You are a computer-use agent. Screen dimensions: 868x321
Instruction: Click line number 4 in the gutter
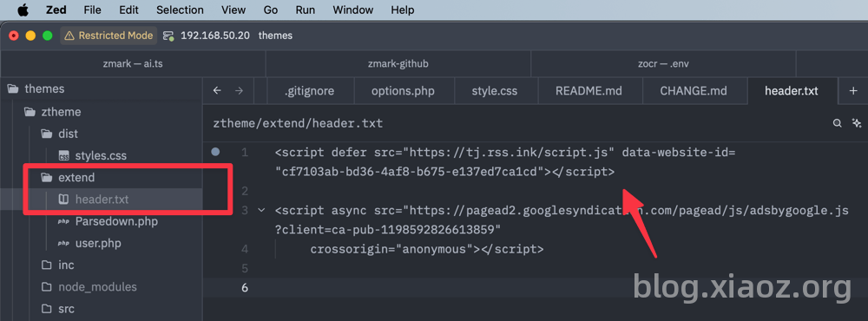[x=245, y=249]
